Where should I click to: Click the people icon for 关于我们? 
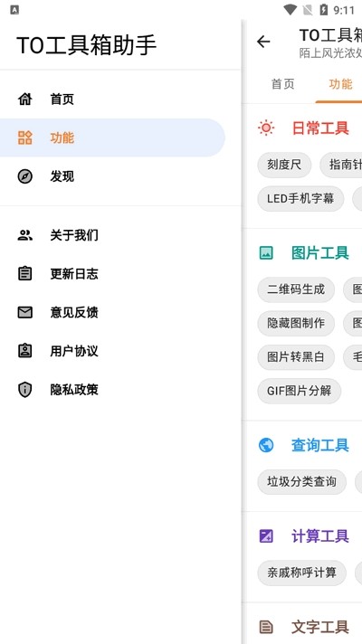coord(25,235)
